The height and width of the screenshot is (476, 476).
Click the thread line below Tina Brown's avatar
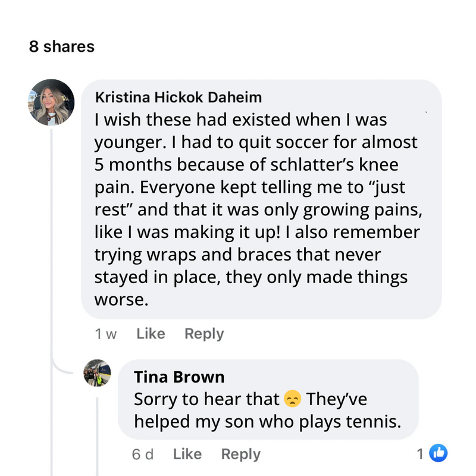coord(98,434)
